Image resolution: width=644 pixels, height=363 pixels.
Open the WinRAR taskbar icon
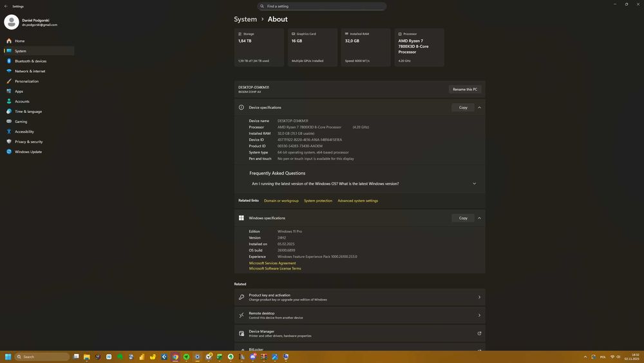coord(263,357)
